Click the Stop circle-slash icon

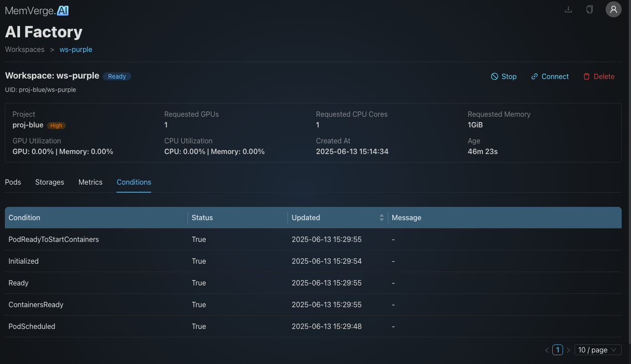click(494, 76)
